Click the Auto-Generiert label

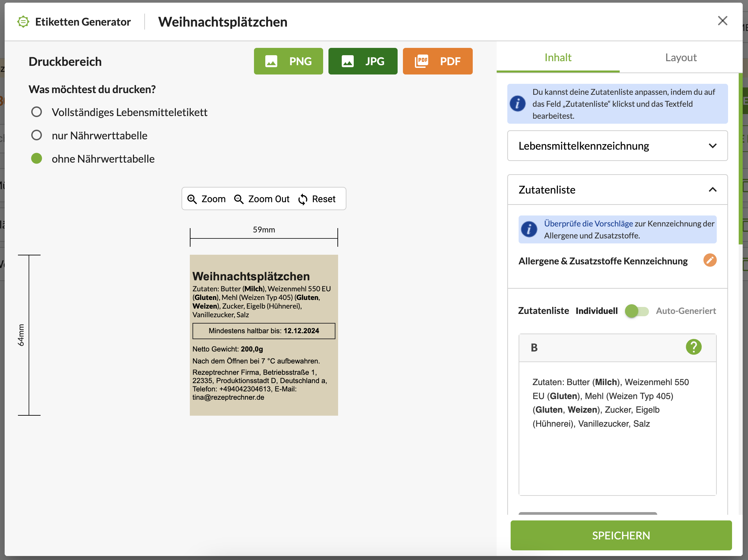pyautogui.click(x=686, y=311)
